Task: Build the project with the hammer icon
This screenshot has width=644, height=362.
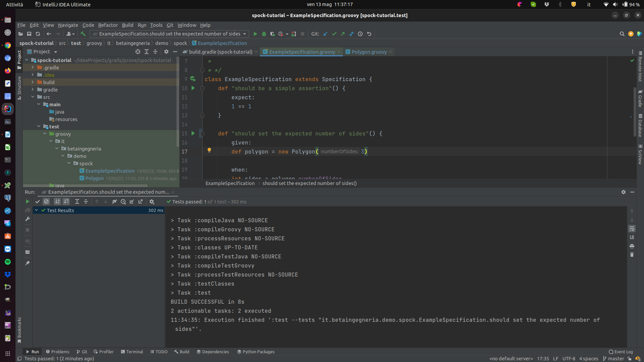Action: pyautogui.click(x=83, y=34)
